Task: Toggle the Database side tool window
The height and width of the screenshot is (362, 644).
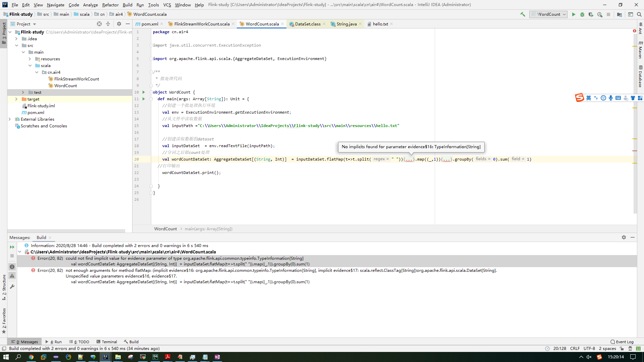Action: point(640,76)
